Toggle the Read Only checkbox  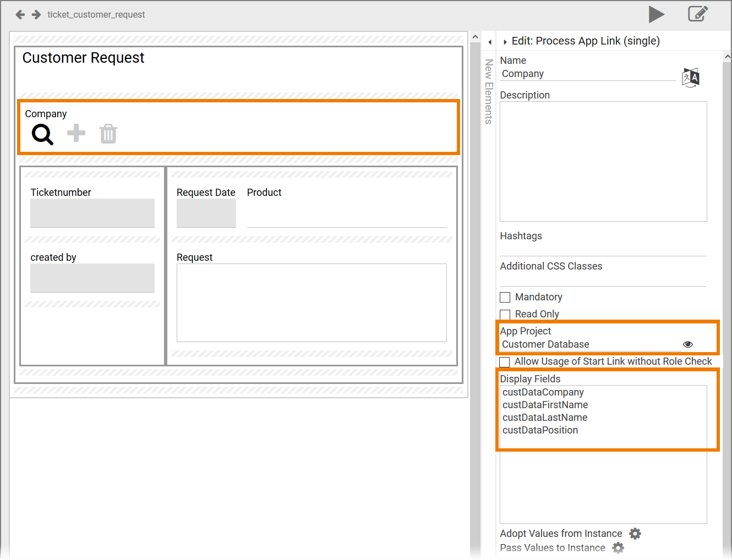[505, 315]
